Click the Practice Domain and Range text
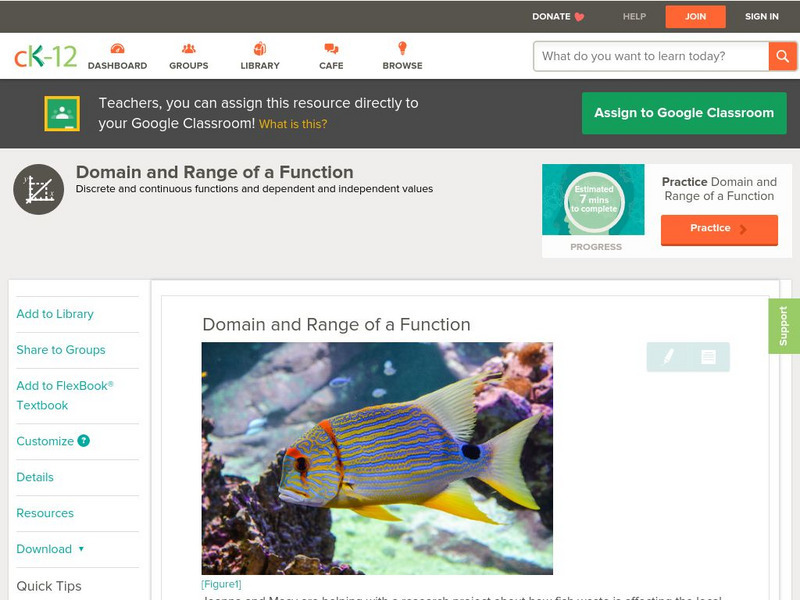The height and width of the screenshot is (600, 800). click(x=719, y=189)
